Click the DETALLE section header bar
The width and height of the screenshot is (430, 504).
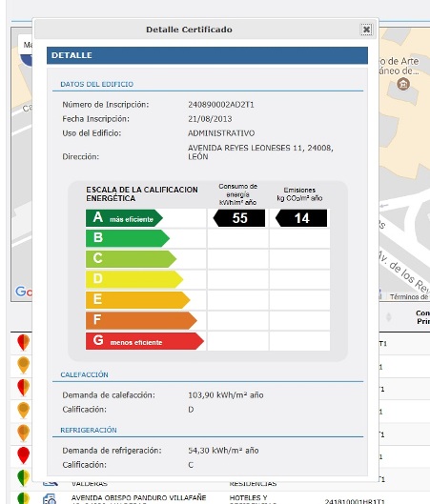point(207,55)
